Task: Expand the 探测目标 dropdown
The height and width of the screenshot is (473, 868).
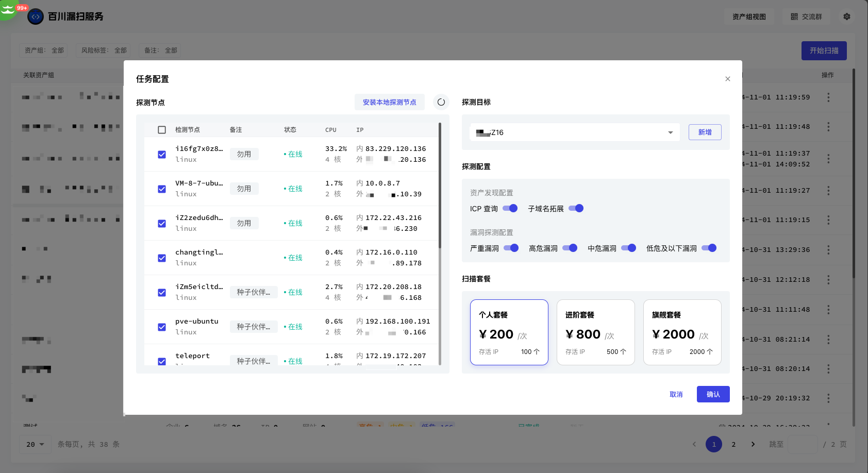Action: click(575, 132)
